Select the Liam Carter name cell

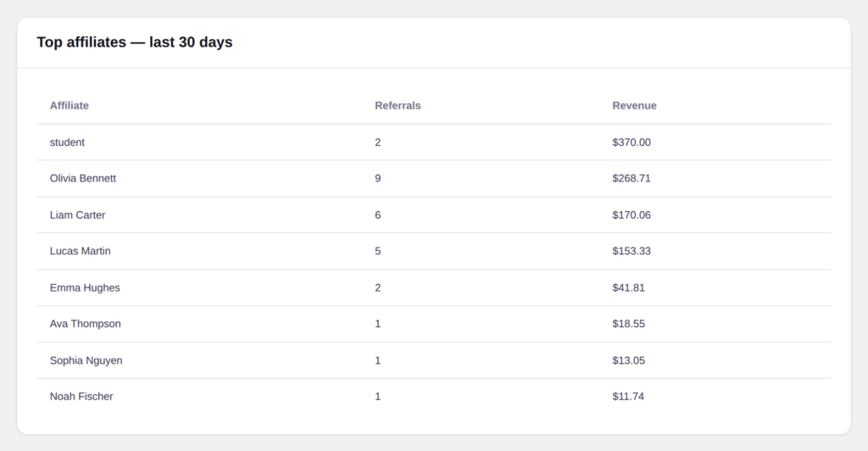(77, 214)
